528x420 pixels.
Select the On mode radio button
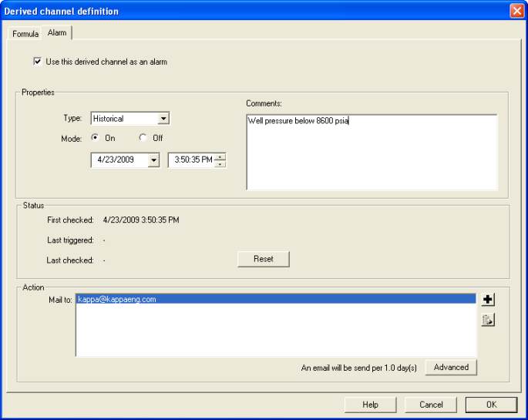[x=95, y=138]
